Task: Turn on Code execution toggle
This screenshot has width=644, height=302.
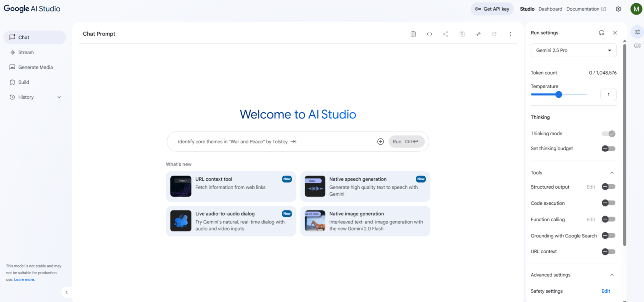Action: point(608,203)
